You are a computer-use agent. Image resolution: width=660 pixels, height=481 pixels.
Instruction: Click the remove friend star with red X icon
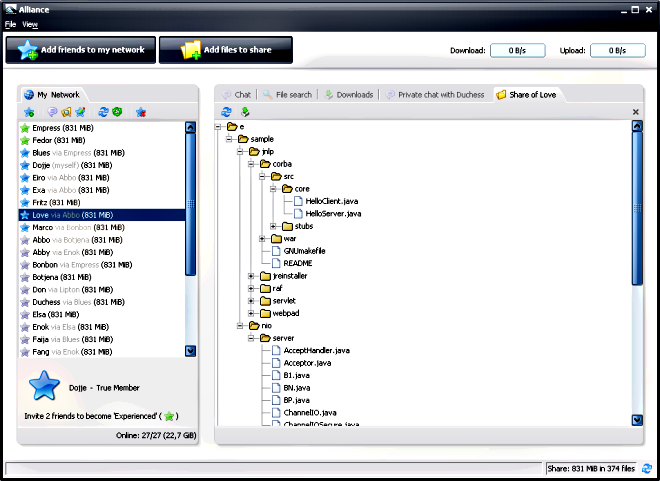coord(141,112)
